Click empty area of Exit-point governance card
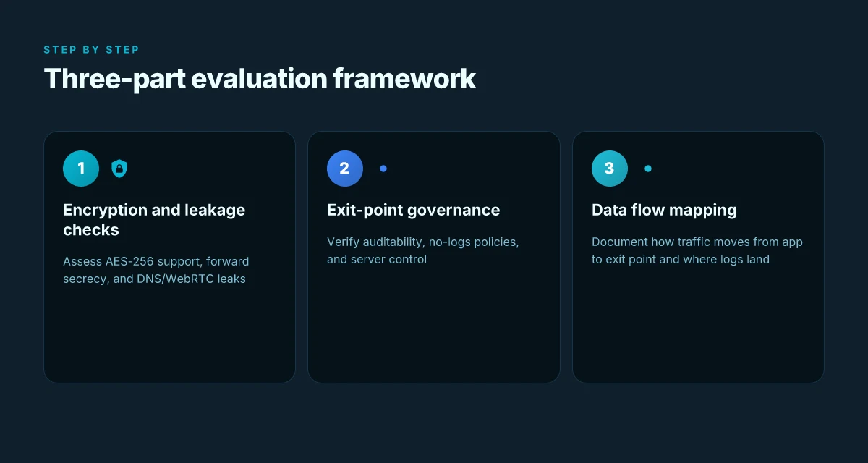The height and width of the screenshot is (463, 868). [434, 326]
